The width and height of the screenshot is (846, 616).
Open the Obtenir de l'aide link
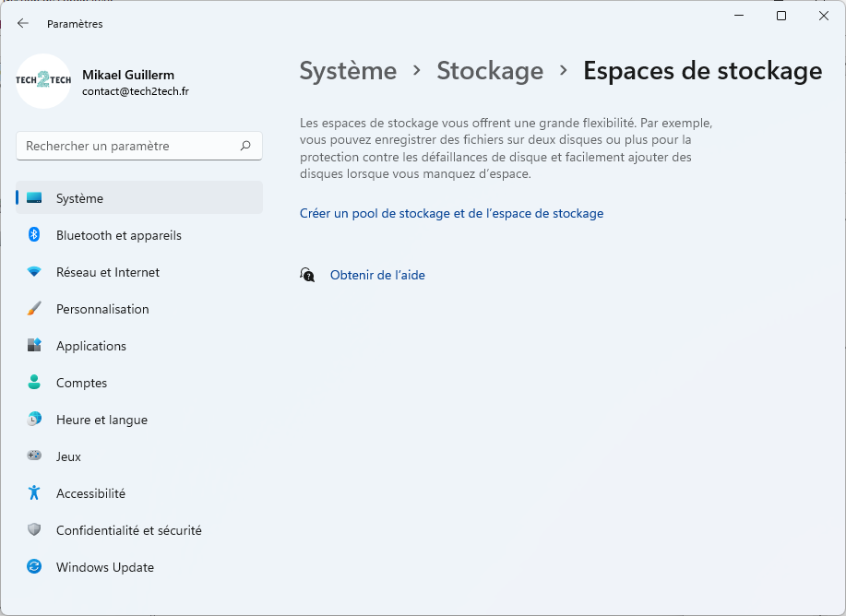377,275
